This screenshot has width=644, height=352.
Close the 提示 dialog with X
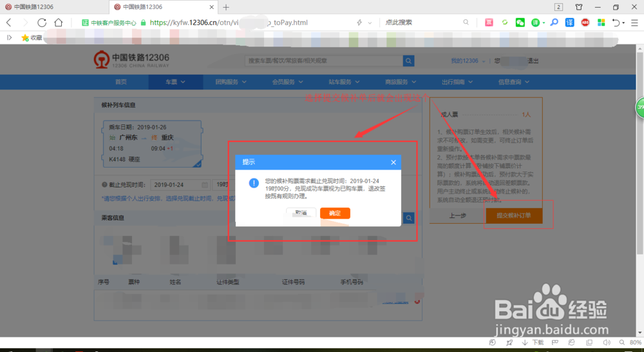[393, 162]
